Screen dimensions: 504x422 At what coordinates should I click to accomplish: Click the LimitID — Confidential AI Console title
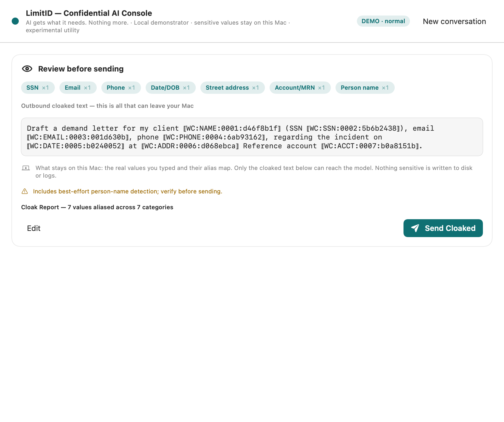(89, 13)
